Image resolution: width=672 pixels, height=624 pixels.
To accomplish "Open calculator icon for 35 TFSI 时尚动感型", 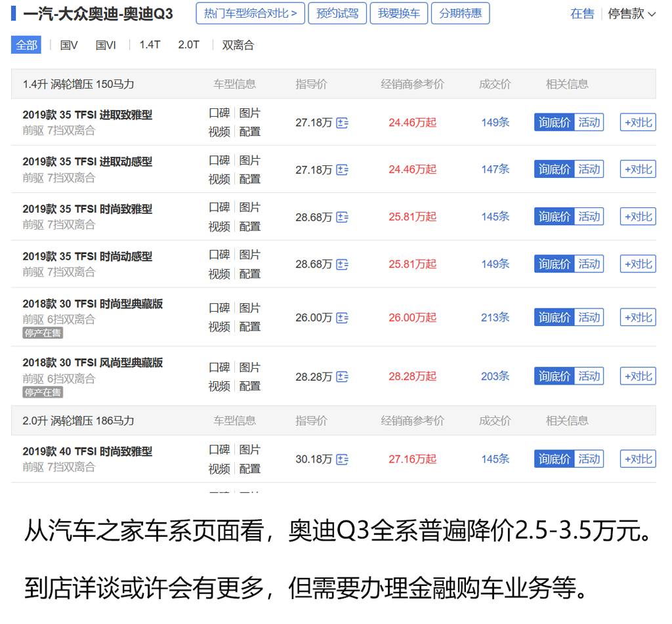I will [342, 264].
